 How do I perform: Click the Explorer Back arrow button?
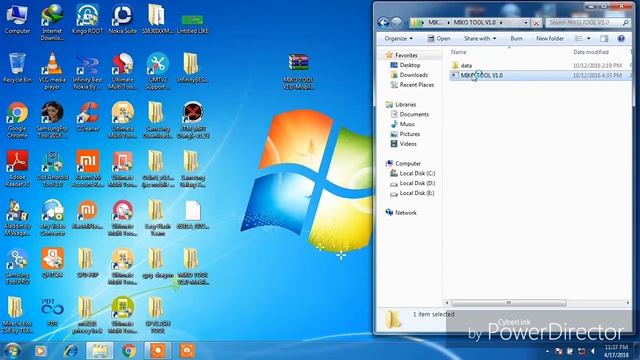[x=383, y=22]
